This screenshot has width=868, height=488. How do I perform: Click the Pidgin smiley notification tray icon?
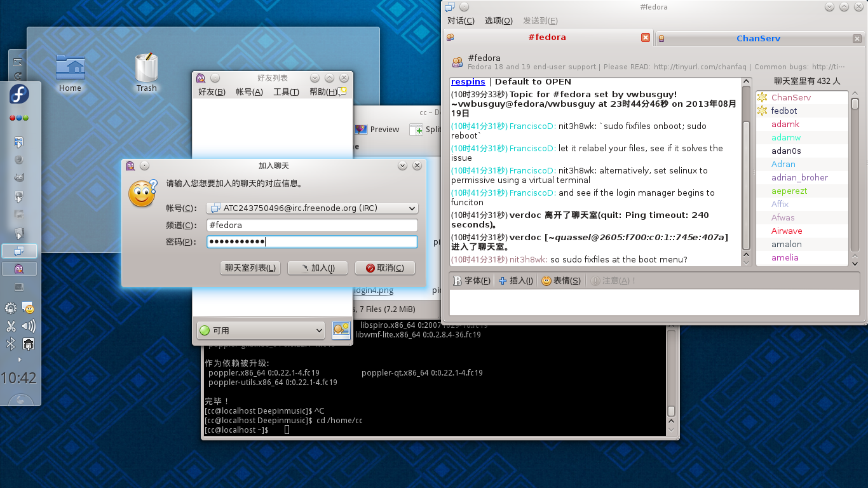pyautogui.click(x=28, y=308)
